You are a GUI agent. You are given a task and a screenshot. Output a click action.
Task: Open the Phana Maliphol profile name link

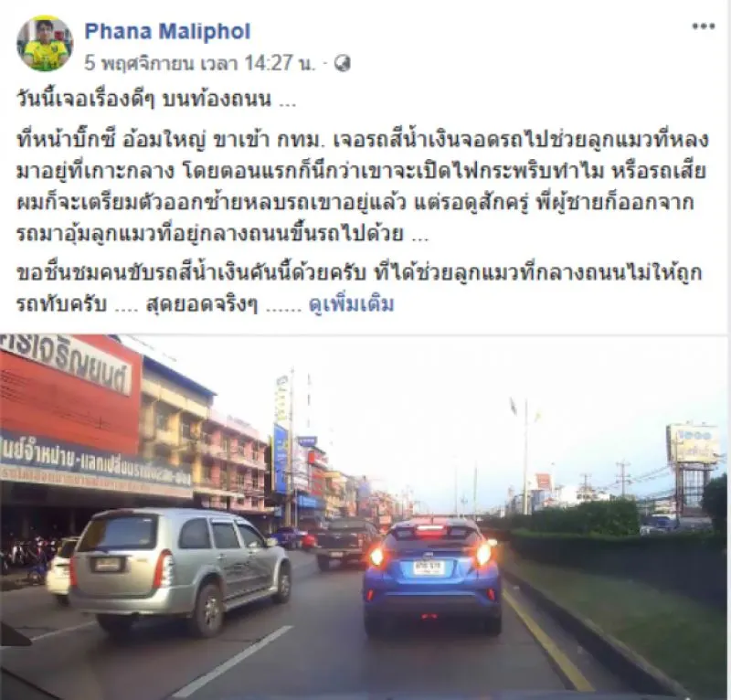(x=167, y=32)
